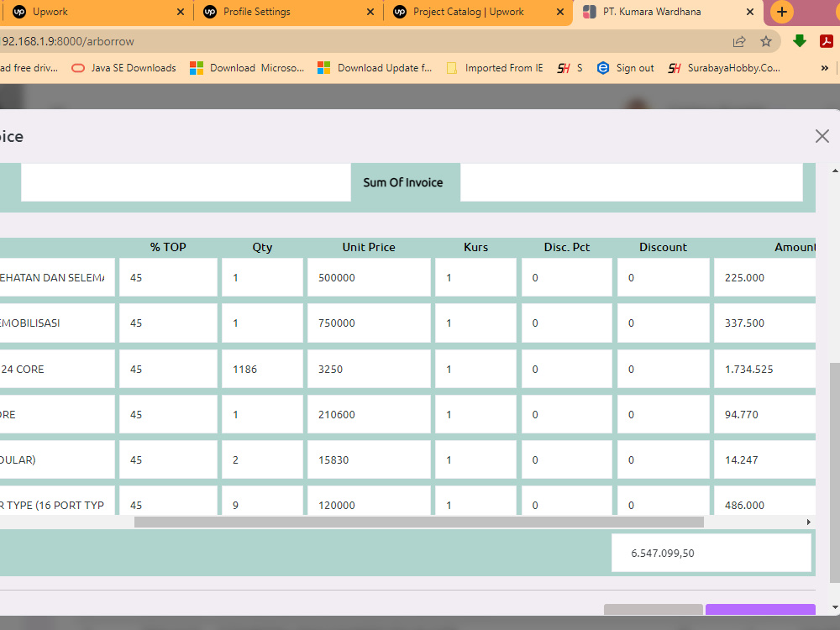Click Unit Price field 120000

coord(369,501)
